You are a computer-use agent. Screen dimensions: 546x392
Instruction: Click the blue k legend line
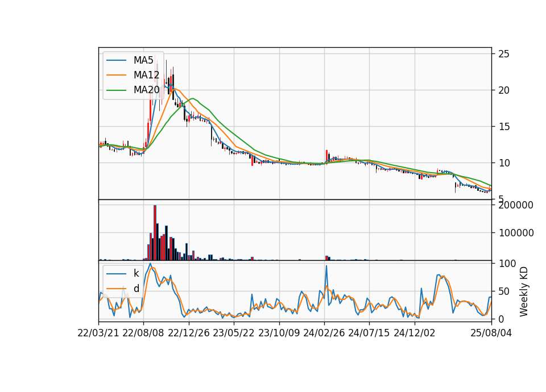pos(116,273)
